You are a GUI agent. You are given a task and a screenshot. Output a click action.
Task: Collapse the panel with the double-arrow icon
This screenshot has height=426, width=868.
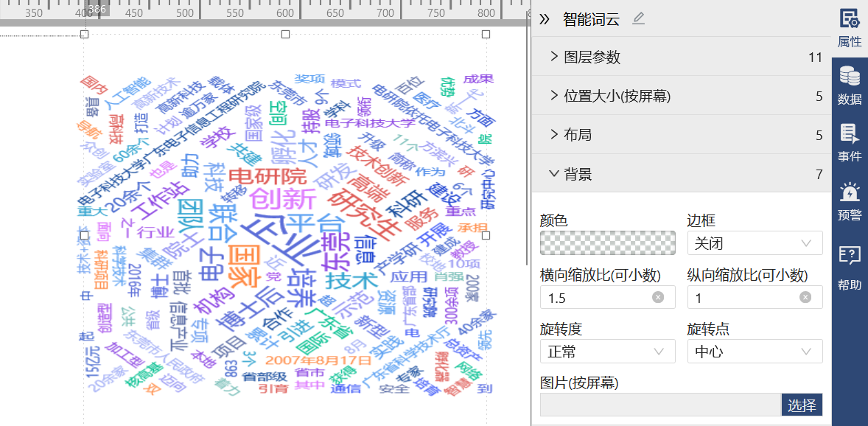(x=545, y=19)
